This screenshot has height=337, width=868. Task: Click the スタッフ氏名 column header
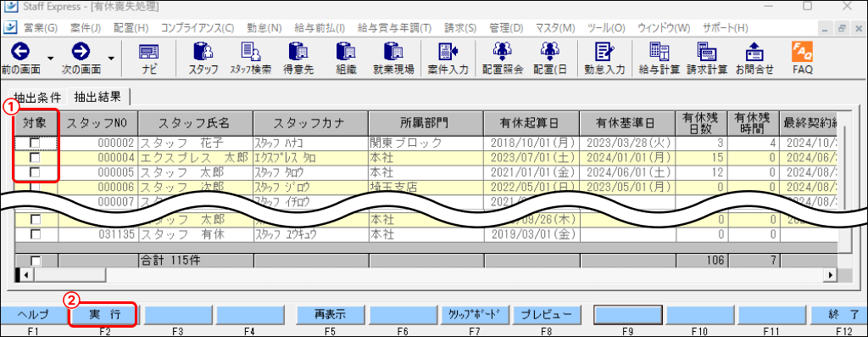pos(196,124)
